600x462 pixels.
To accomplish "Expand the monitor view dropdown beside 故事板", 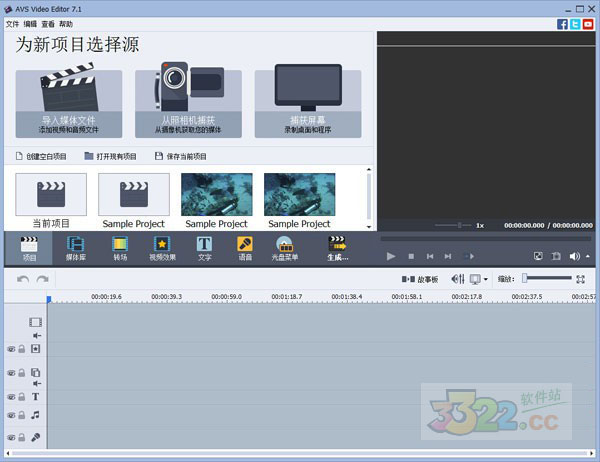I will [x=486, y=280].
